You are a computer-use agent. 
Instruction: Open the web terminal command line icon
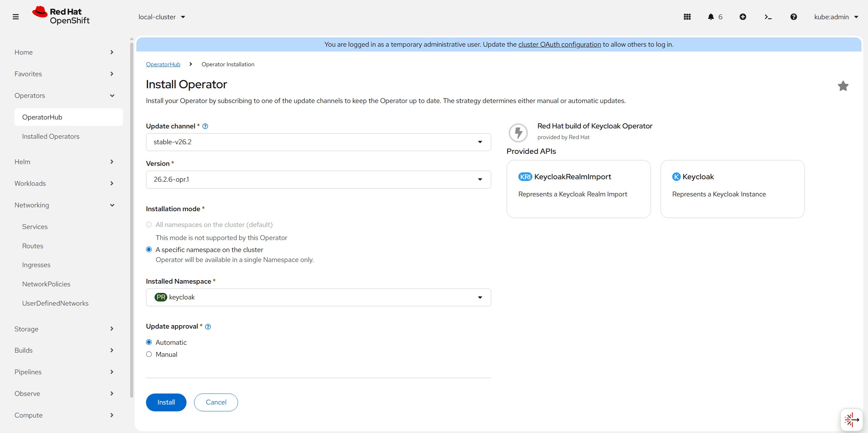coord(768,17)
